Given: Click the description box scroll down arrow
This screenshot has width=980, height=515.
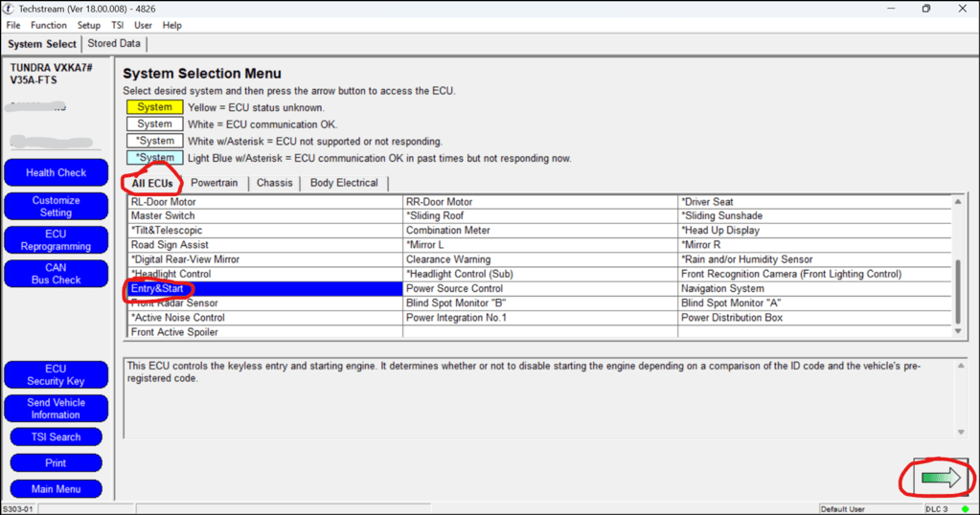Looking at the screenshot, I should [x=961, y=432].
